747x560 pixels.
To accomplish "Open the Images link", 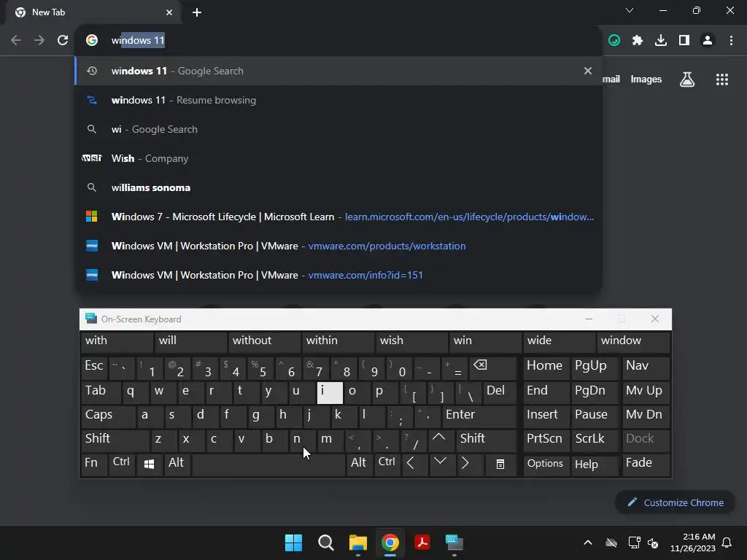I will click(646, 79).
